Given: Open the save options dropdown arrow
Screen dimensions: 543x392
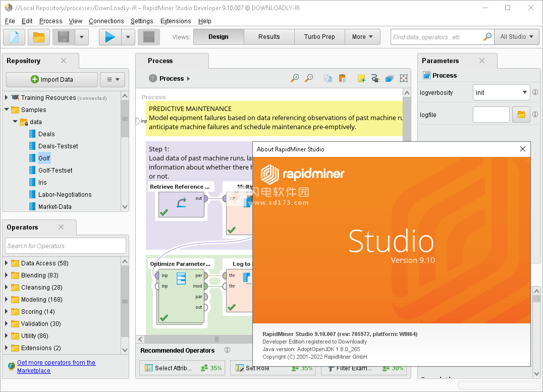Looking at the screenshot, I should pos(82,37).
